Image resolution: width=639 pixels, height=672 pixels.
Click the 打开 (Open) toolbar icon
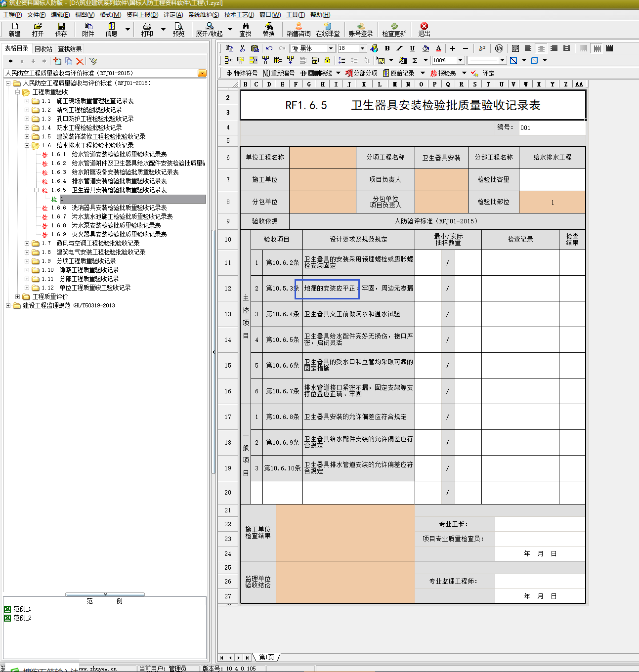(38, 30)
